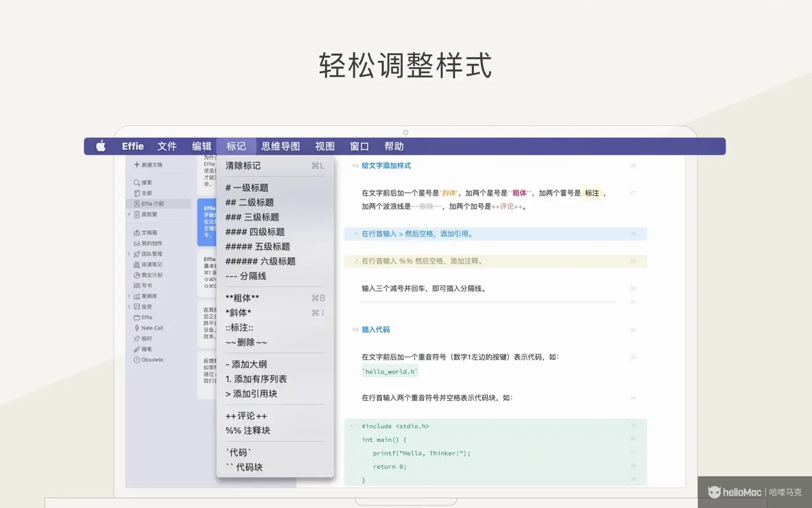Choose %% 注释块 menu entry

275,431
